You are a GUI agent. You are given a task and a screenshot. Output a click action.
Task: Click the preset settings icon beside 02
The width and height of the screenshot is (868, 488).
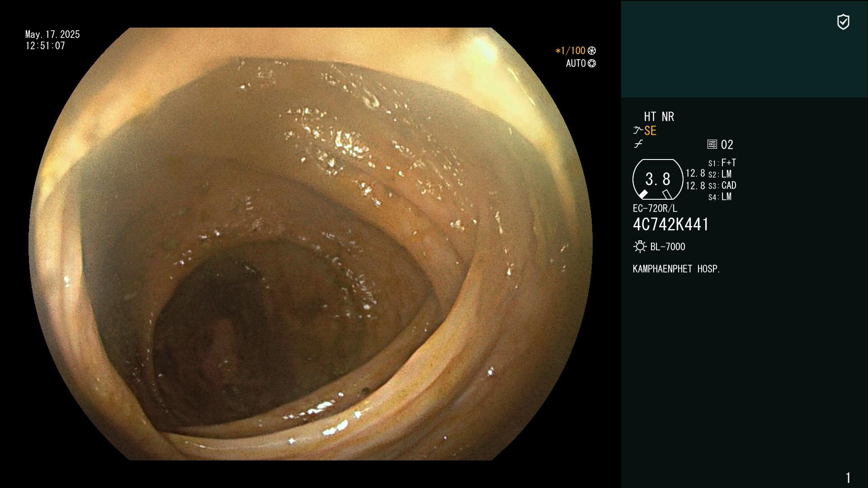click(712, 144)
